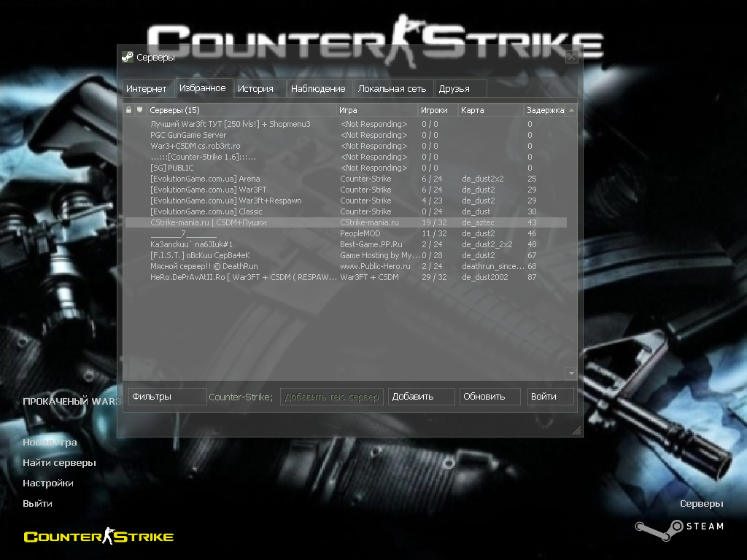Click the Добавить button
The width and height of the screenshot is (747, 560).
coord(421,397)
